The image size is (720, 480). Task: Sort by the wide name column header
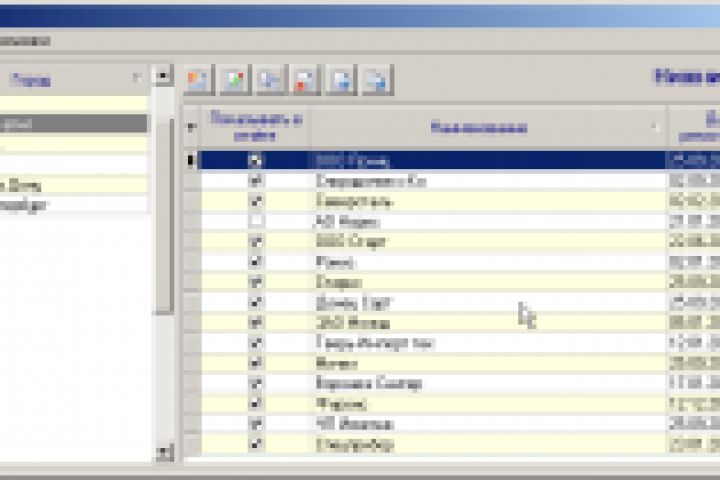click(x=488, y=126)
